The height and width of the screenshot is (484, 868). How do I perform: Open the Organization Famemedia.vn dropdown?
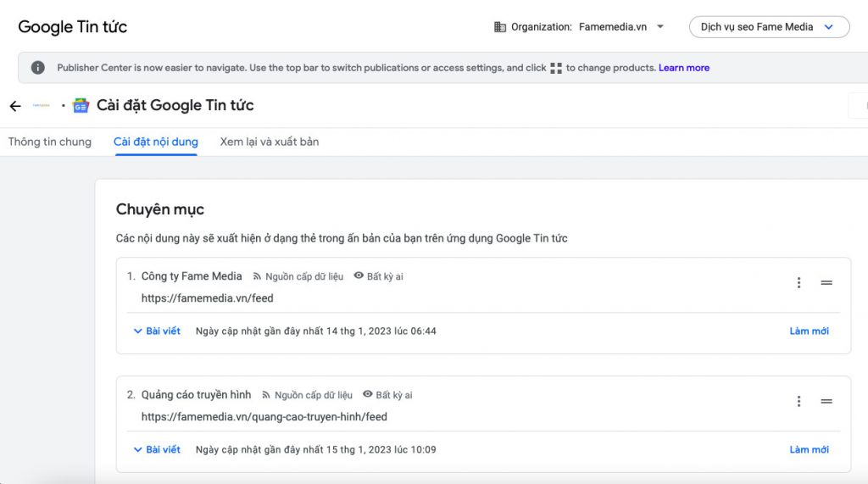pyautogui.click(x=580, y=26)
